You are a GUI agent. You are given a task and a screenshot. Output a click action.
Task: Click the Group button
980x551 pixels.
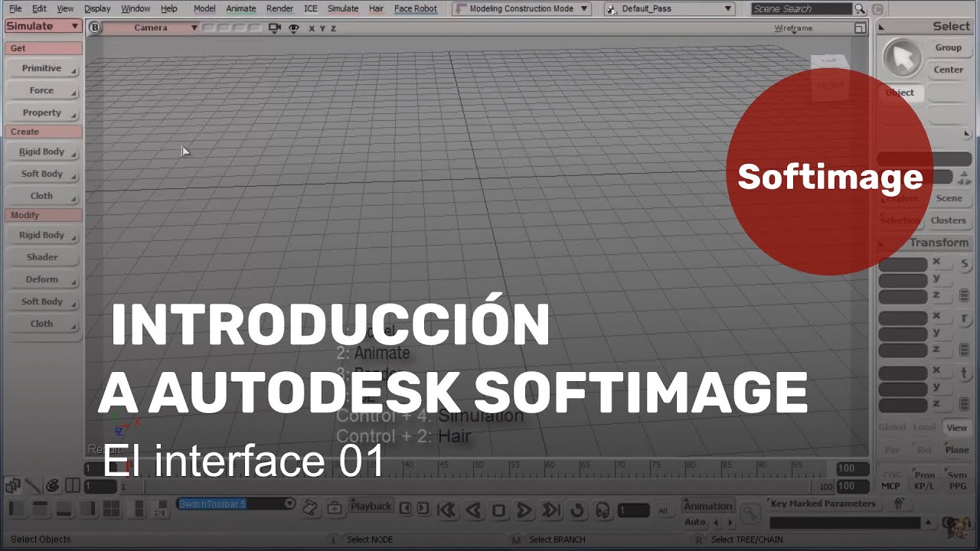[948, 47]
